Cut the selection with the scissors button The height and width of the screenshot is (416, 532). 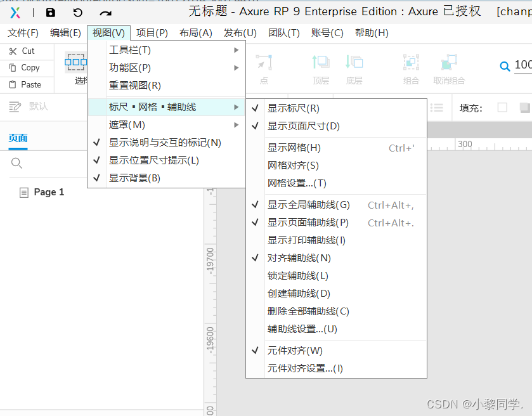click(22, 51)
